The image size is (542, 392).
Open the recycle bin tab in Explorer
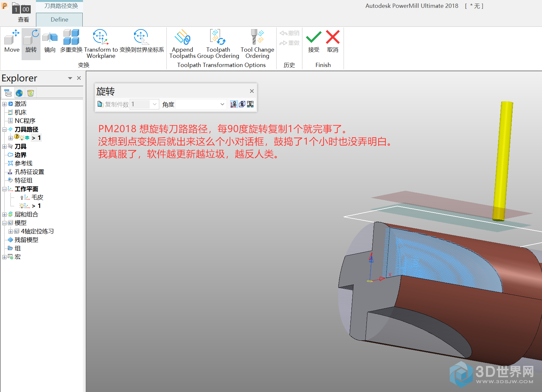[x=30, y=93]
